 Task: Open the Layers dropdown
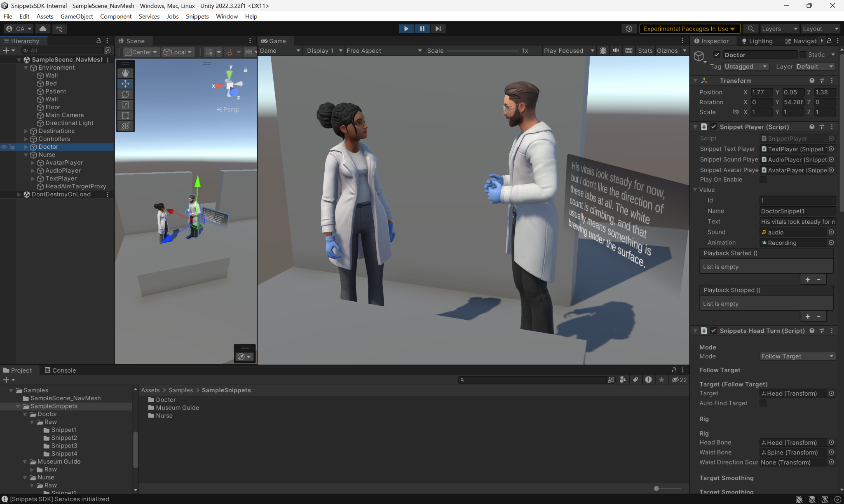[779, 28]
